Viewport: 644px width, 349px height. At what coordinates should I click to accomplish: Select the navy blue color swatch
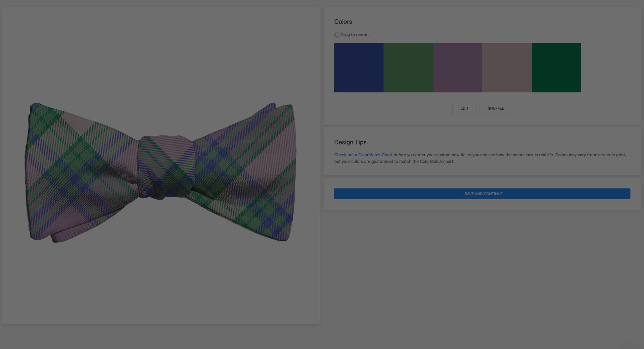[359, 68]
